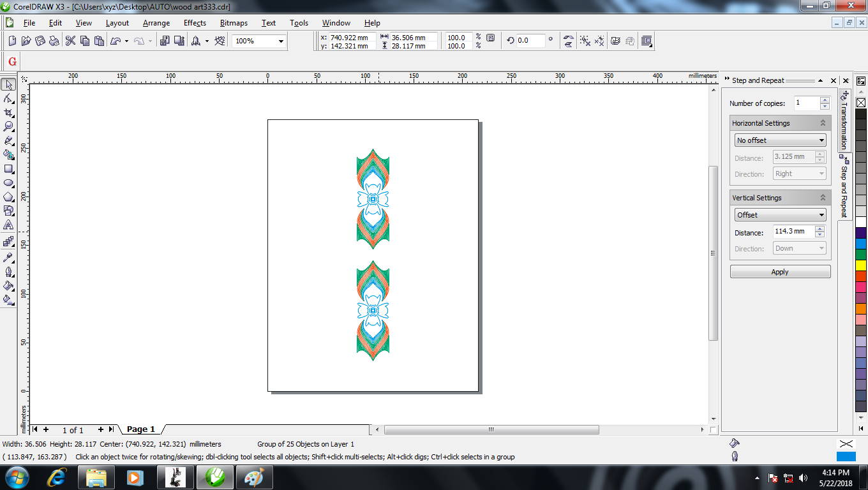Select the Smart Fill tool
Viewport: 868px width, 490px height.
tap(9, 154)
